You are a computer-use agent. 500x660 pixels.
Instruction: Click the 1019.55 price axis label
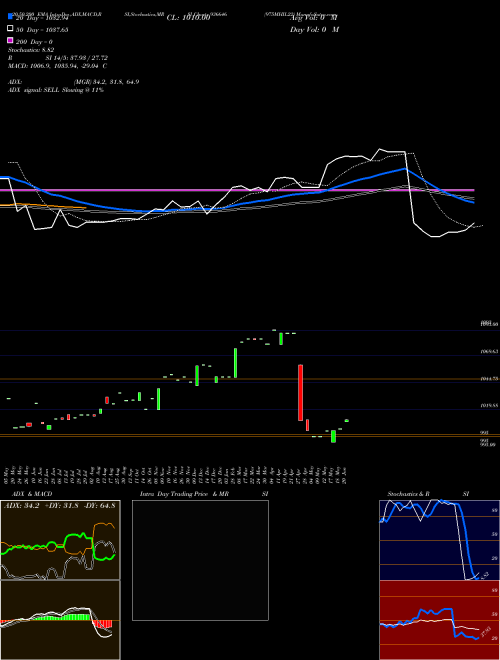click(490, 406)
